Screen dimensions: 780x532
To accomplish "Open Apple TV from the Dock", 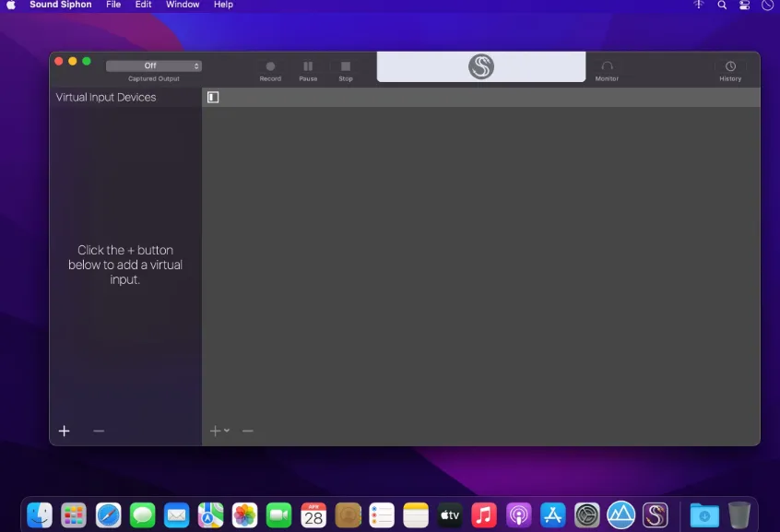I will click(450, 515).
